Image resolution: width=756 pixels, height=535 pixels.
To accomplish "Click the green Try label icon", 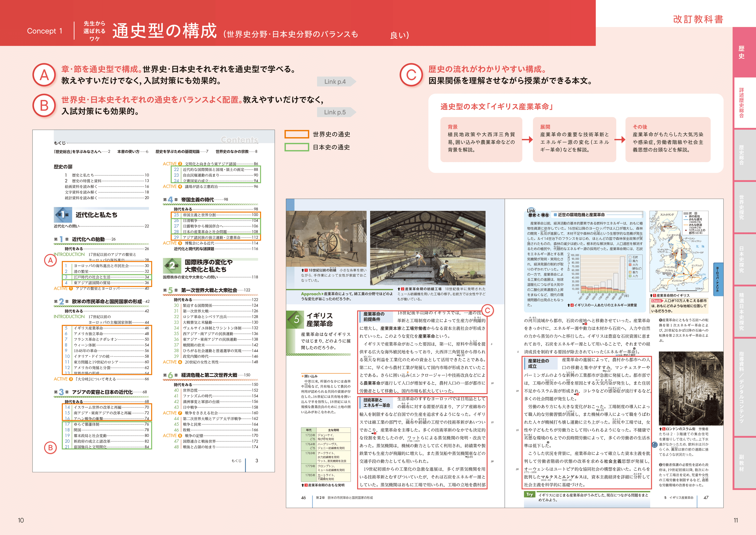I will 529,494.
